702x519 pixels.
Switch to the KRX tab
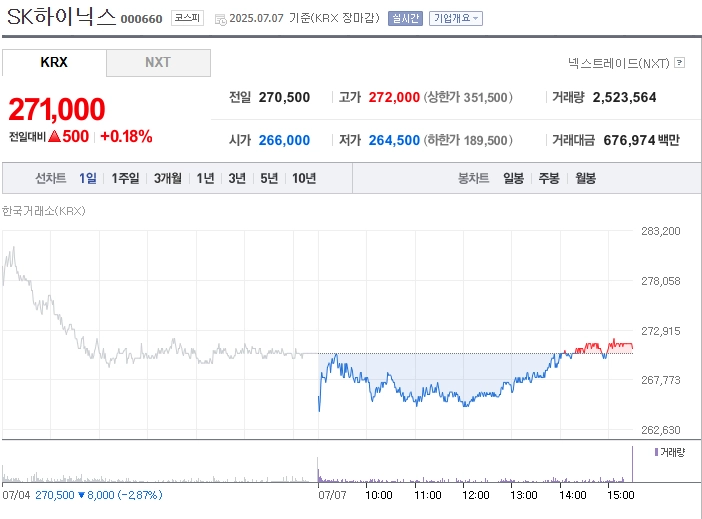point(54,62)
